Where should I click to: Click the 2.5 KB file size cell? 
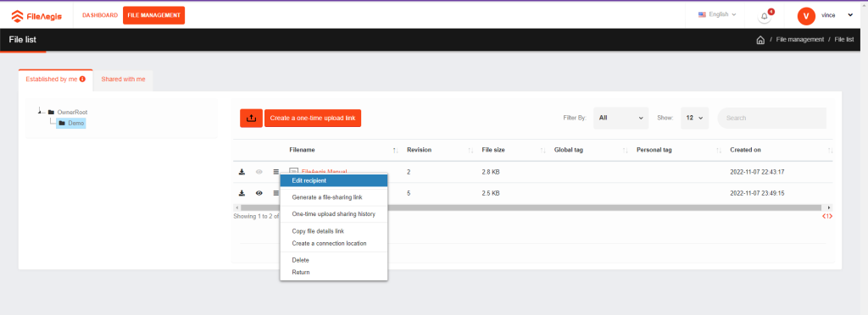tap(491, 193)
